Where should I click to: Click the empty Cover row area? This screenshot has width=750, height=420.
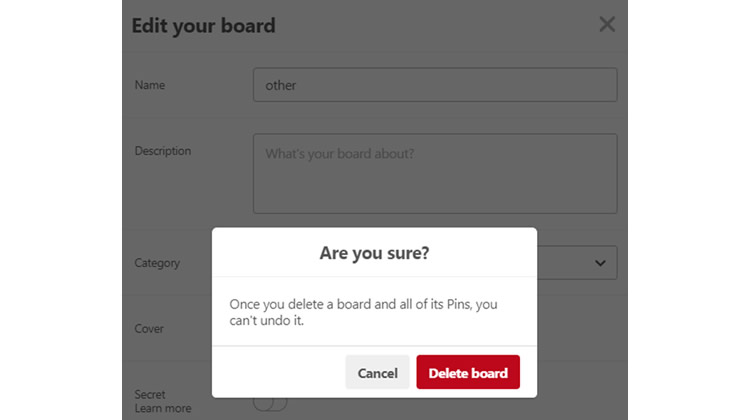[x=580, y=328]
